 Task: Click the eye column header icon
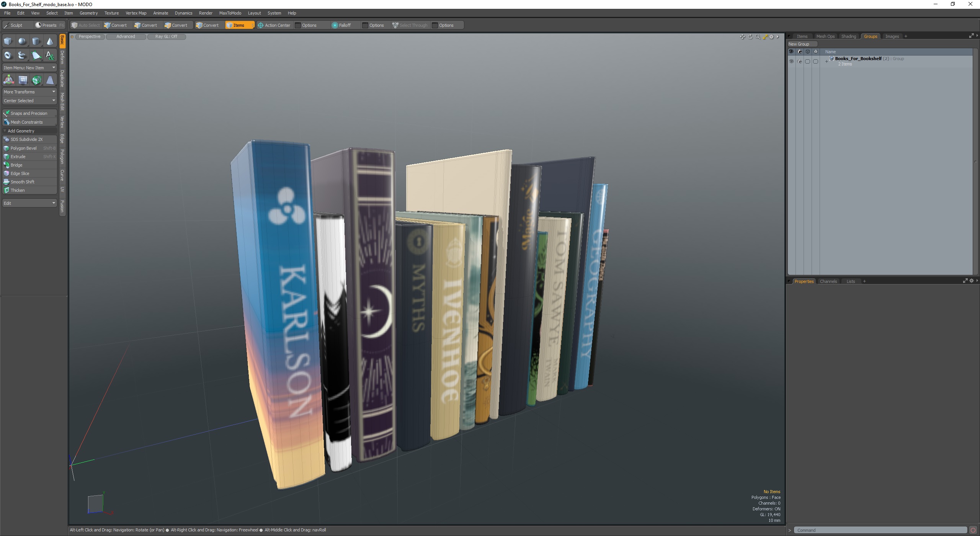[791, 52]
